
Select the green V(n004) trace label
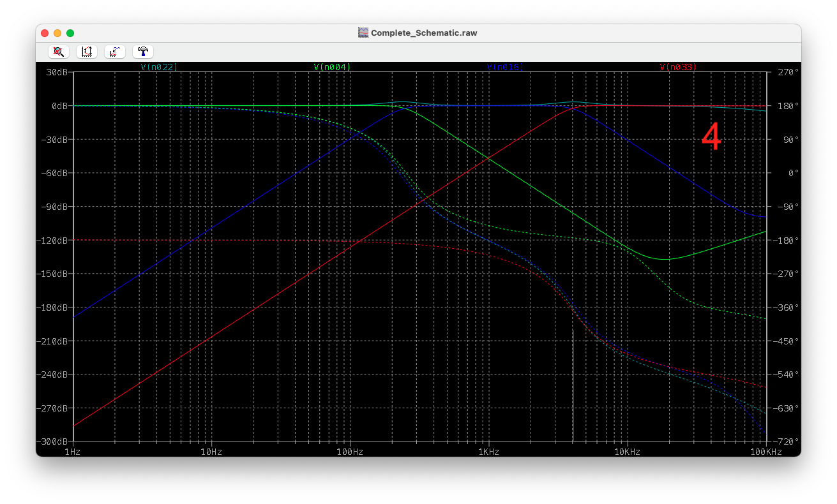332,67
